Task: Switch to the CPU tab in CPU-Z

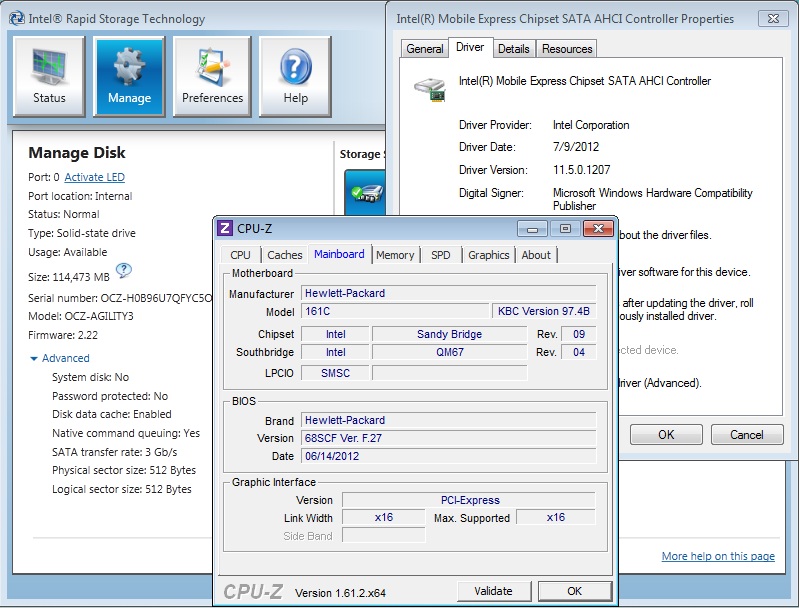Action: pyautogui.click(x=240, y=255)
